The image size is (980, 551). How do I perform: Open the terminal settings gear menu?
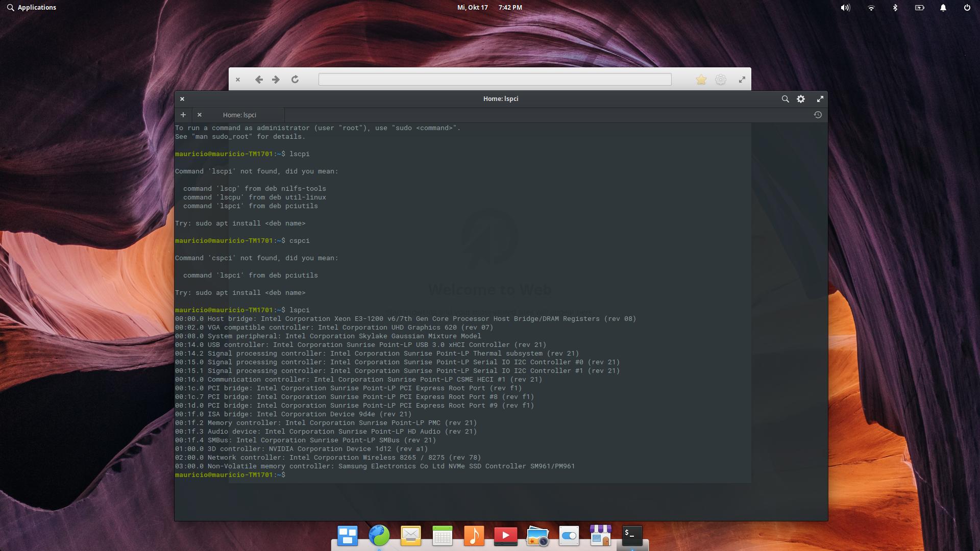pyautogui.click(x=801, y=99)
